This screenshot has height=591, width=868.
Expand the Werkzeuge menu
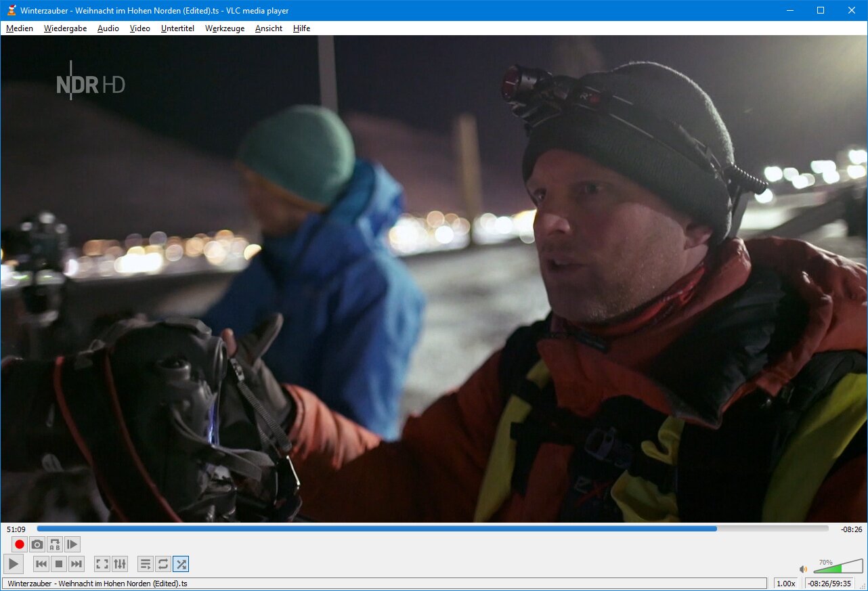click(225, 28)
